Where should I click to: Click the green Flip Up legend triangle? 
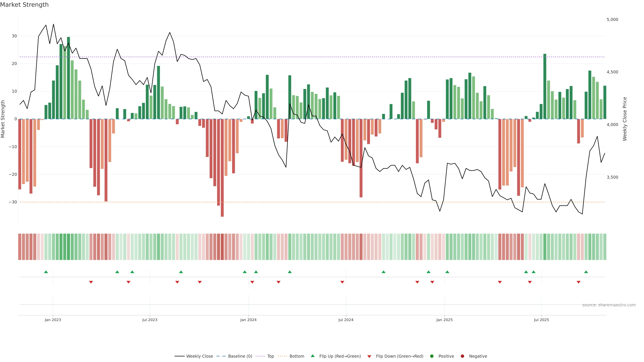click(312, 356)
